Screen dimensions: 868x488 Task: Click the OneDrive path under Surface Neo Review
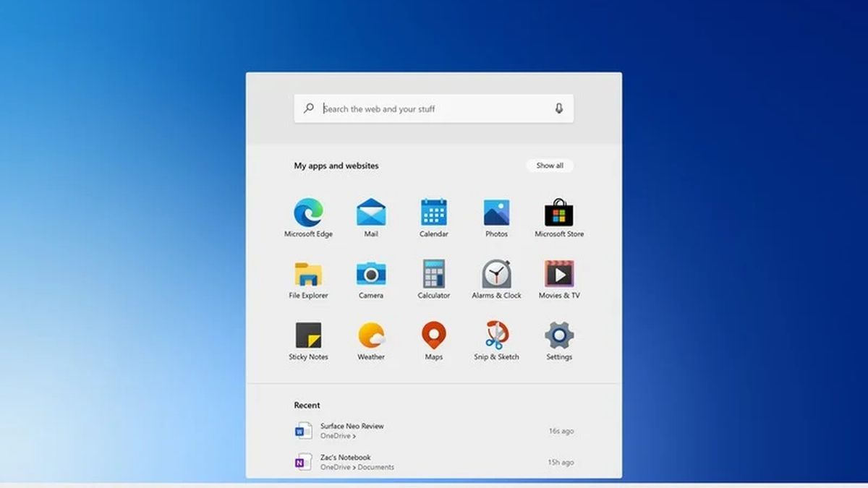[338, 437]
